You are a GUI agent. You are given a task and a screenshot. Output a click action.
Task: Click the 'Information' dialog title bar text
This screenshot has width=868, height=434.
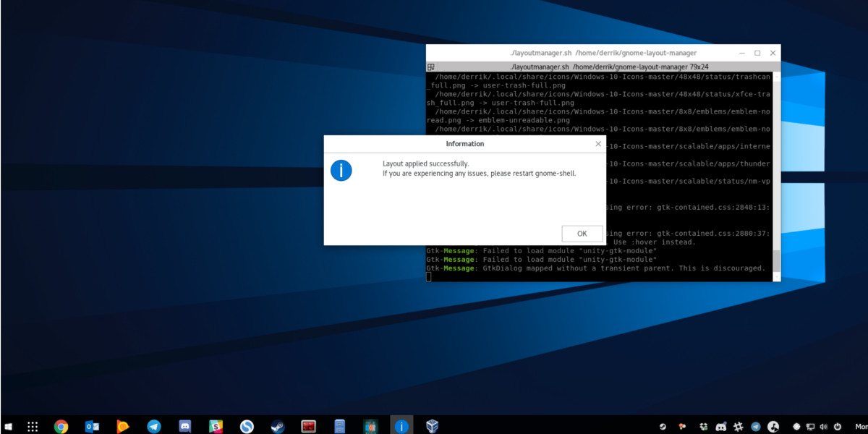(465, 144)
